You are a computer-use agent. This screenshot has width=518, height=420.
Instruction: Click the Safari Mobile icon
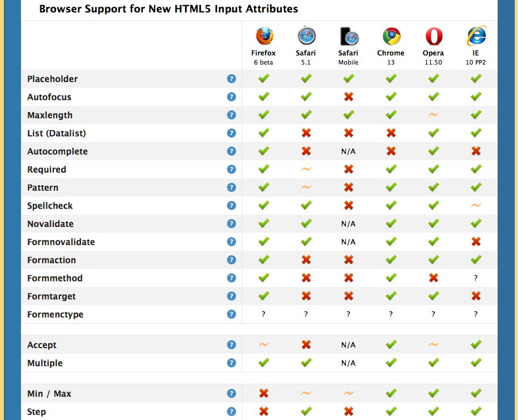349,36
